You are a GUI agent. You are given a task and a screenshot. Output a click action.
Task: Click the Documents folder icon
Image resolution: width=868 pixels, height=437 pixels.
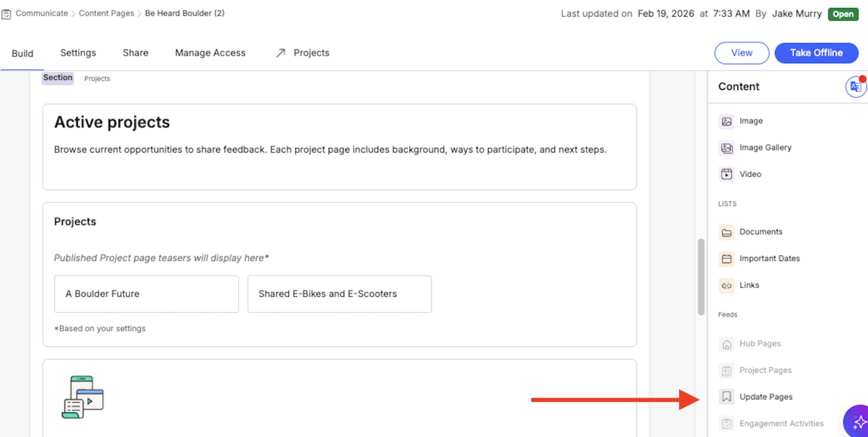tap(726, 232)
